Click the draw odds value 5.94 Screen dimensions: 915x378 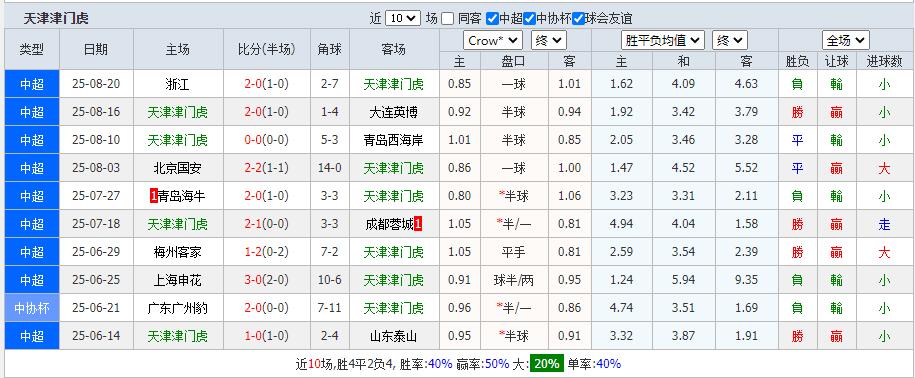[x=683, y=280]
